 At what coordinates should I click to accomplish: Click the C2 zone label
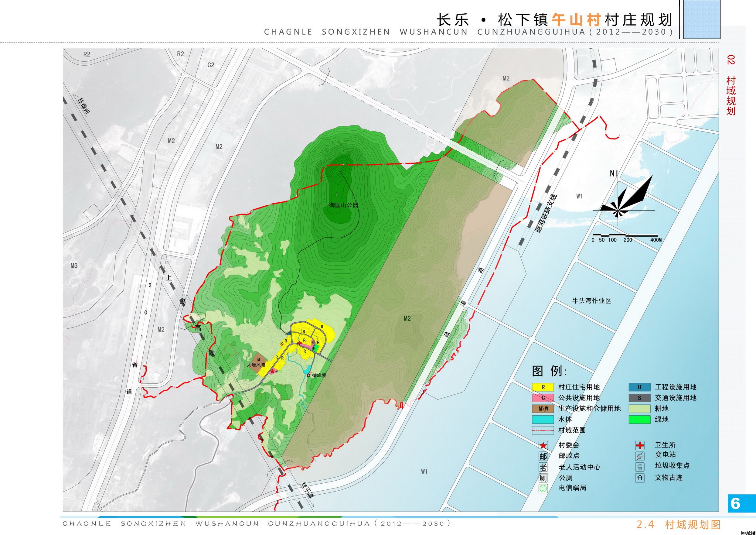click(211, 65)
